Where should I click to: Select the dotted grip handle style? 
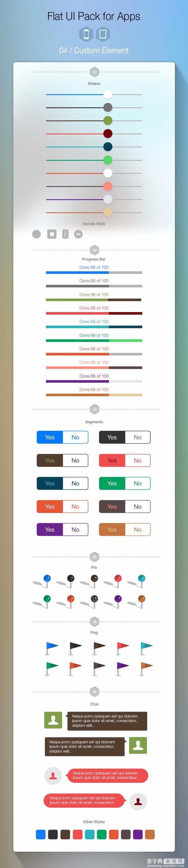(65, 234)
